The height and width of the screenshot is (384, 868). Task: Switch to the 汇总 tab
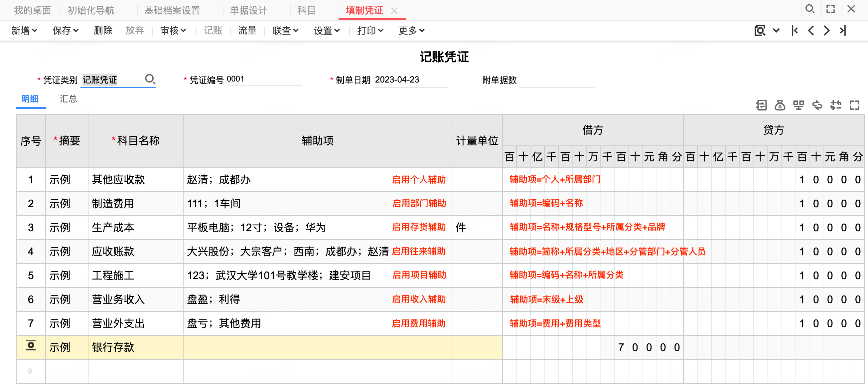(68, 99)
